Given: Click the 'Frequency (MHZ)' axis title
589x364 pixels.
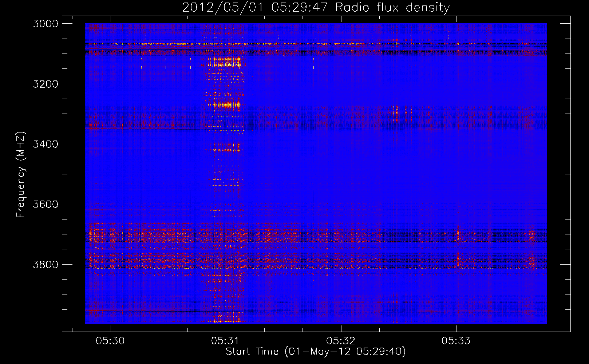Looking at the screenshot, I should coord(21,175).
